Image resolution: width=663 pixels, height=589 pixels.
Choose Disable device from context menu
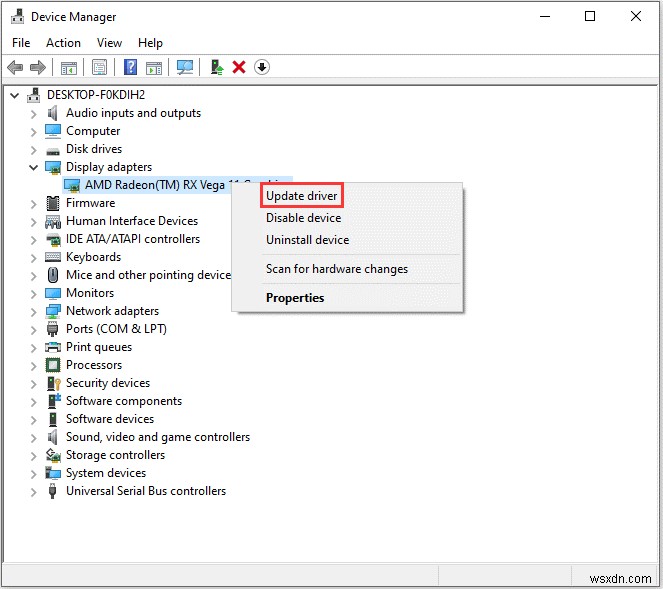click(x=304, y=218)
